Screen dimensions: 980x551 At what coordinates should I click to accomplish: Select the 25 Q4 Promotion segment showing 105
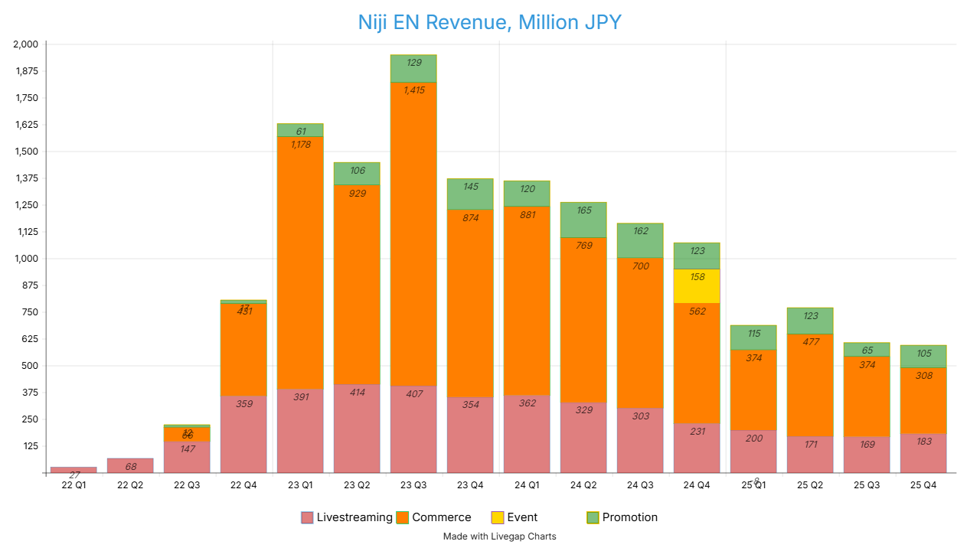click(923, 357)
